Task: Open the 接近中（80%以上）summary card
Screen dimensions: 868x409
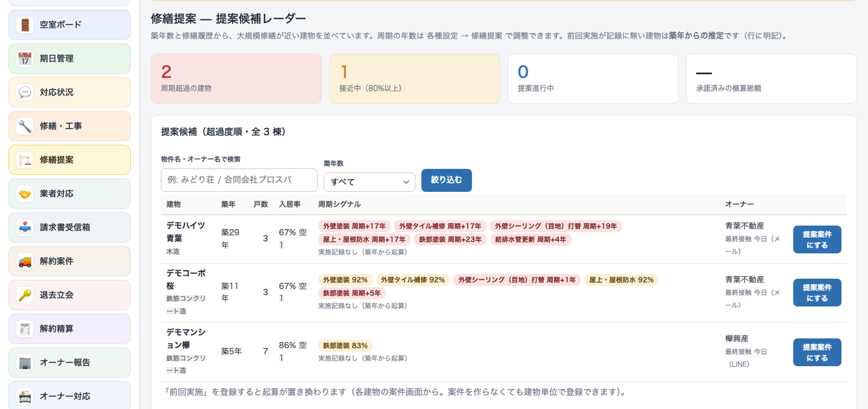Action: coord(415,79)
